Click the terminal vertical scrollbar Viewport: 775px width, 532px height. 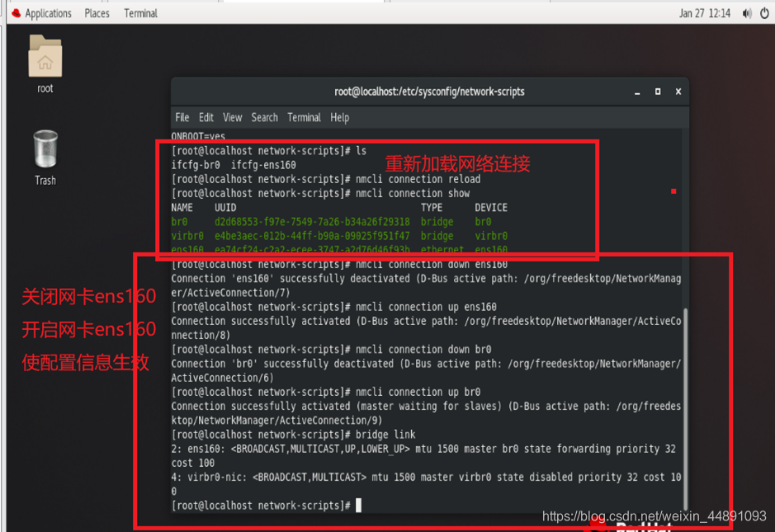pyautogui.click(x=686, y=407)
